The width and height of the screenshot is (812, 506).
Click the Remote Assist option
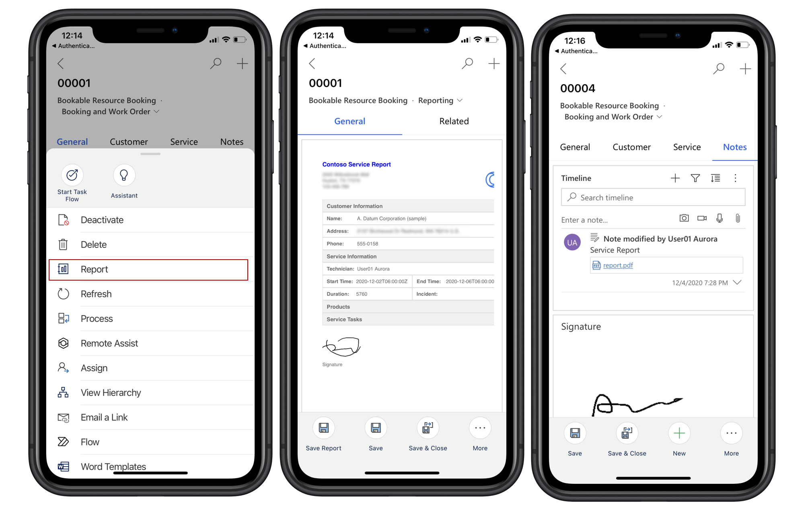click(x=109, y=343)
